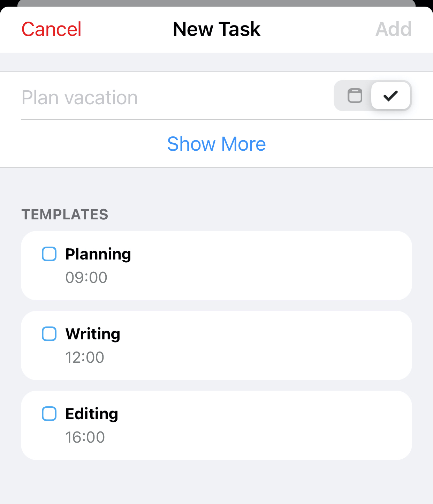Viewport: 433px width, 504px height.
Task: Tick the Writing template checkbox
Action: coord(49,334)
